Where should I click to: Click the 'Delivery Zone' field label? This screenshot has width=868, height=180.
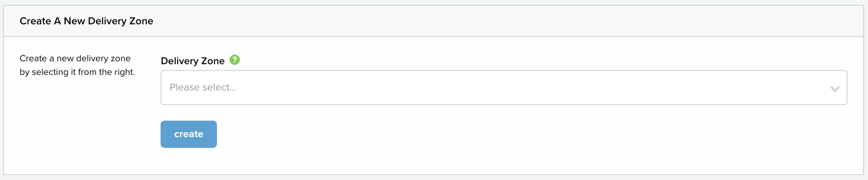(x=193, y=61)
